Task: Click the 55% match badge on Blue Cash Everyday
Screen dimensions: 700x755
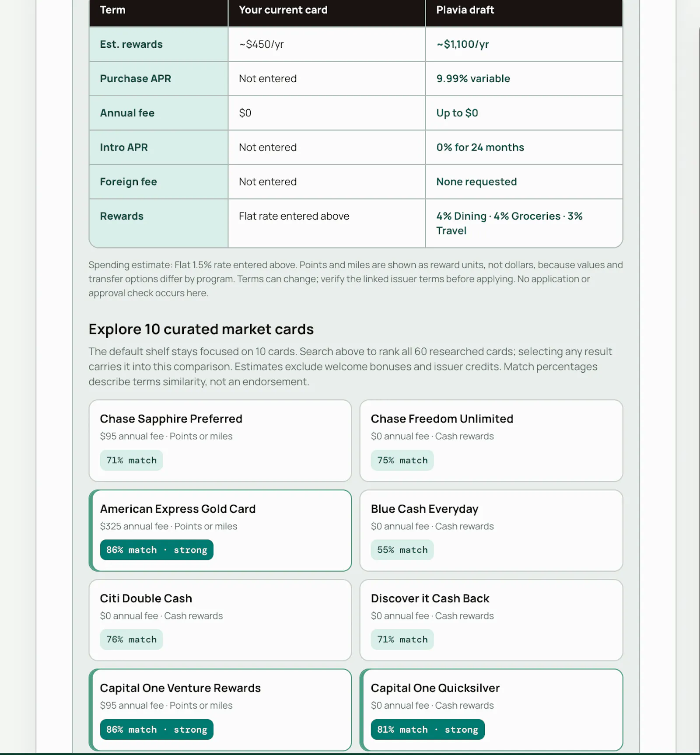Action: [402, 550]
